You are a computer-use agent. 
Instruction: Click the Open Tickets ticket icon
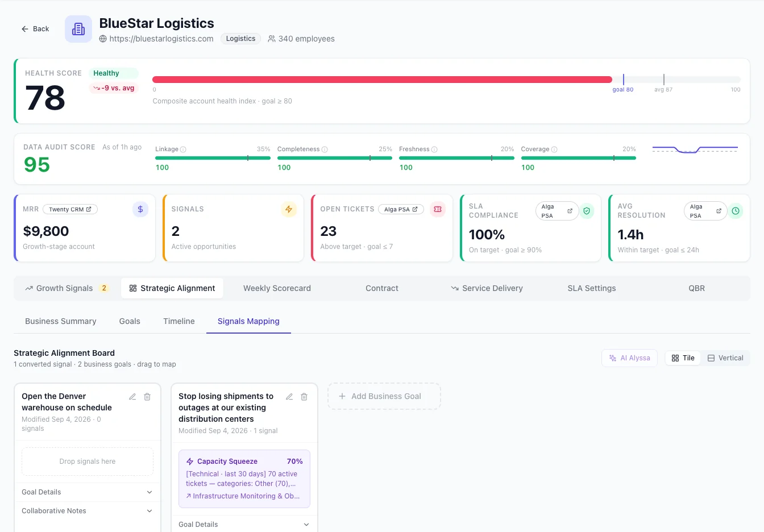pyautogui.click(x=438, y=209)
